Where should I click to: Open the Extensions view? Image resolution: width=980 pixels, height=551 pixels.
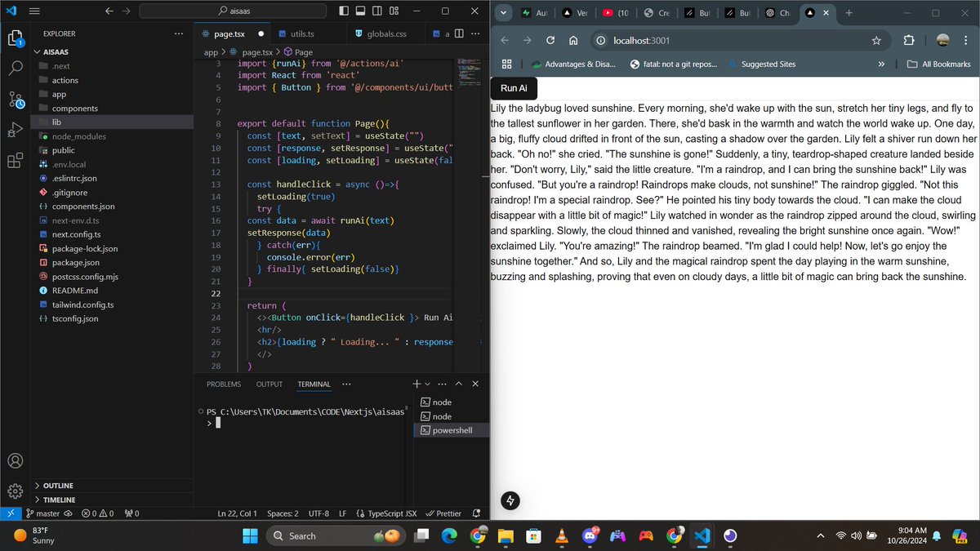[x=15, y=161]
